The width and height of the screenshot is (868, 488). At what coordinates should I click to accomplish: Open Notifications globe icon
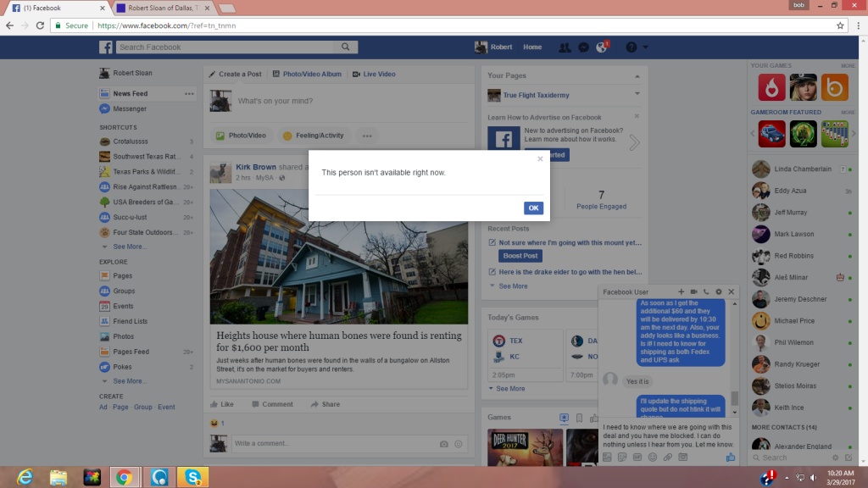pyautogui.click(x=602, y=47)
